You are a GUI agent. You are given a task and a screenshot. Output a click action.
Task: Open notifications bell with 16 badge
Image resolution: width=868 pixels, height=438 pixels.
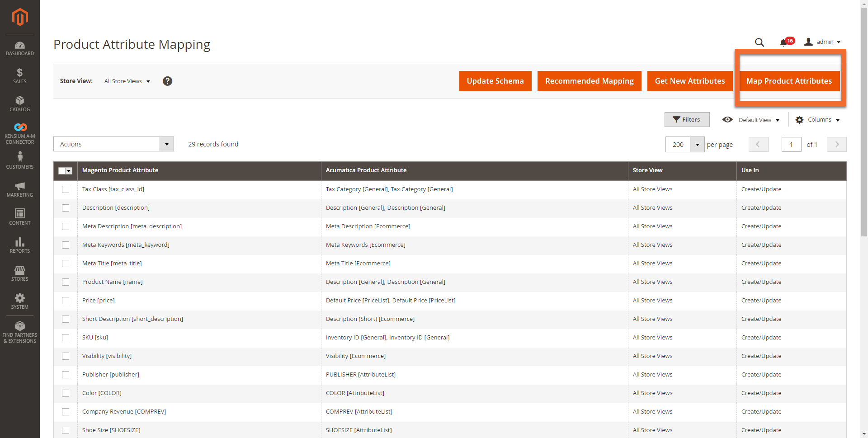click(x=787, y=42)
